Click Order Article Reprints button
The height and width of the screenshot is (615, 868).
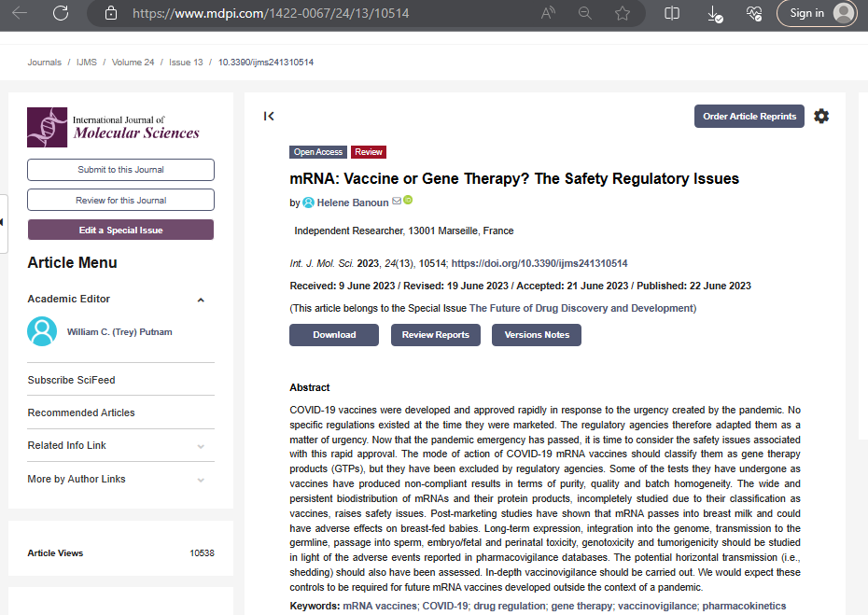(x=749, y=117)
